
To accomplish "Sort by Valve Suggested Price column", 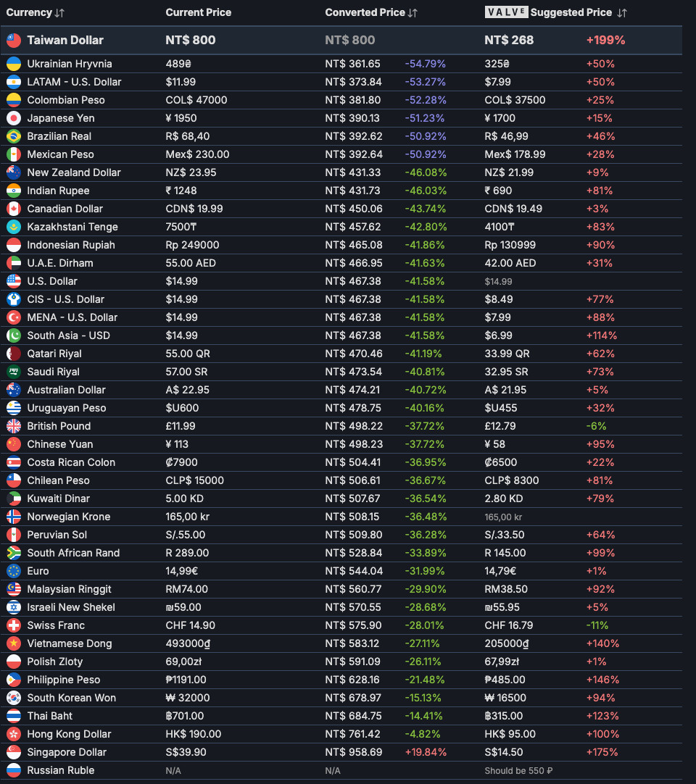I will coord(622,12).
